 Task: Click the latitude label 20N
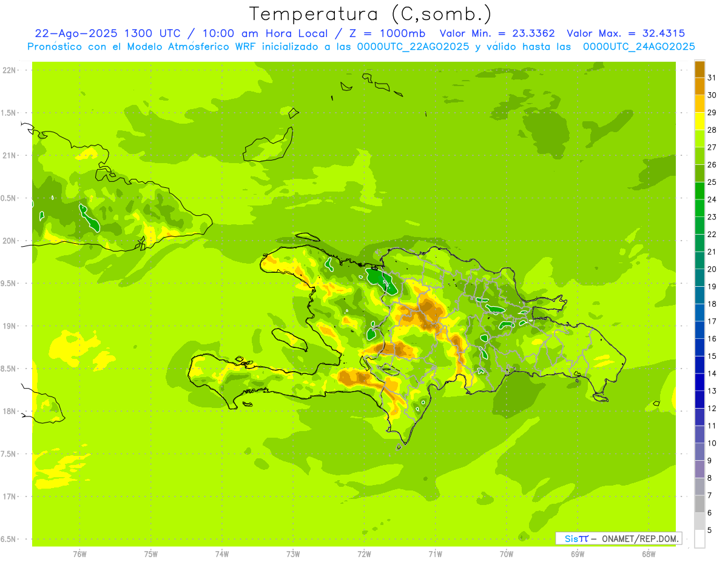pyautogui.click(x=8, y=241)
